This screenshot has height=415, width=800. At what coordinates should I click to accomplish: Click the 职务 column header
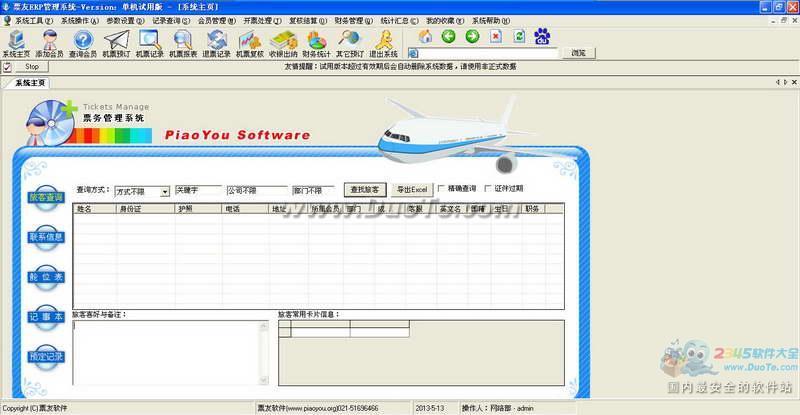[533, 209]
